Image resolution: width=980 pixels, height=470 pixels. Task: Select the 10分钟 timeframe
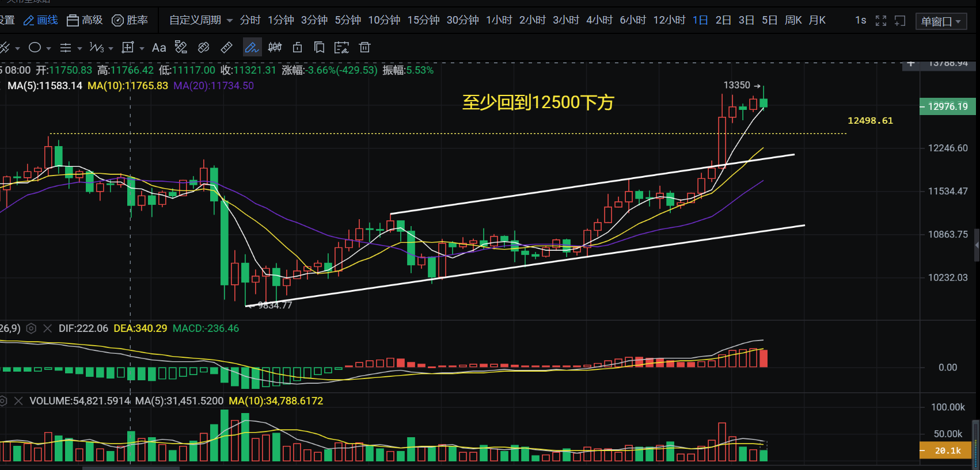[384, 20]
